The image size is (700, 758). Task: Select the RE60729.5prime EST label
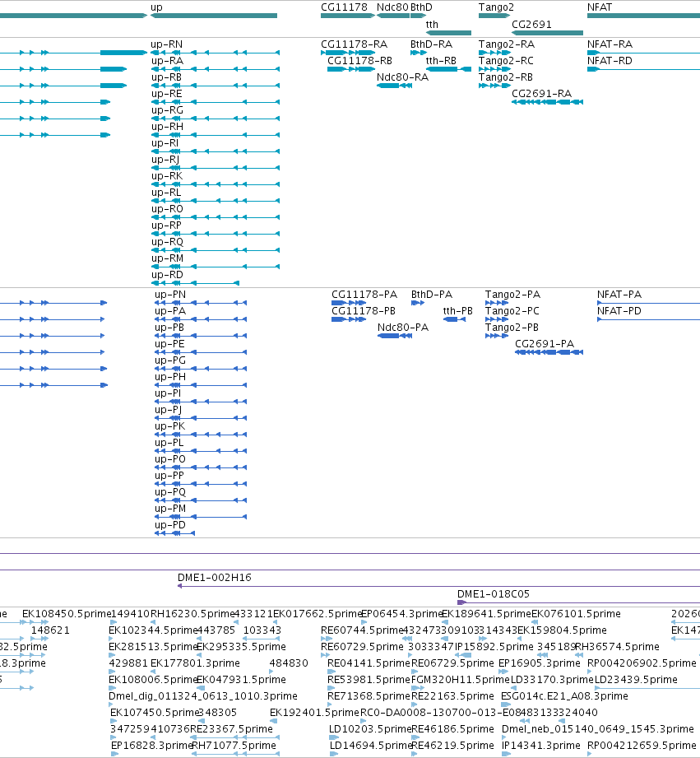(362, 646)
